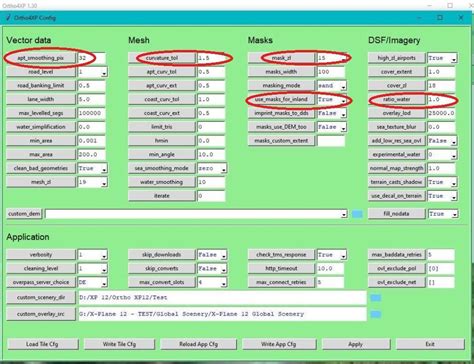Click the Reload App Cfg button

coord(198,344)
